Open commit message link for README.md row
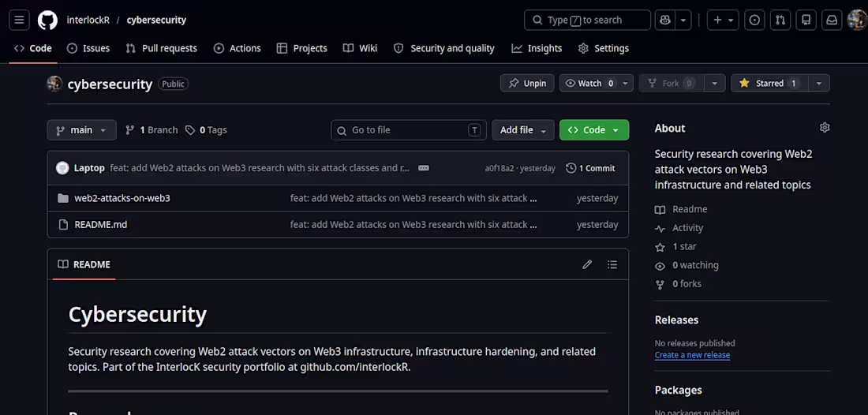 click(x=413, y=225)
